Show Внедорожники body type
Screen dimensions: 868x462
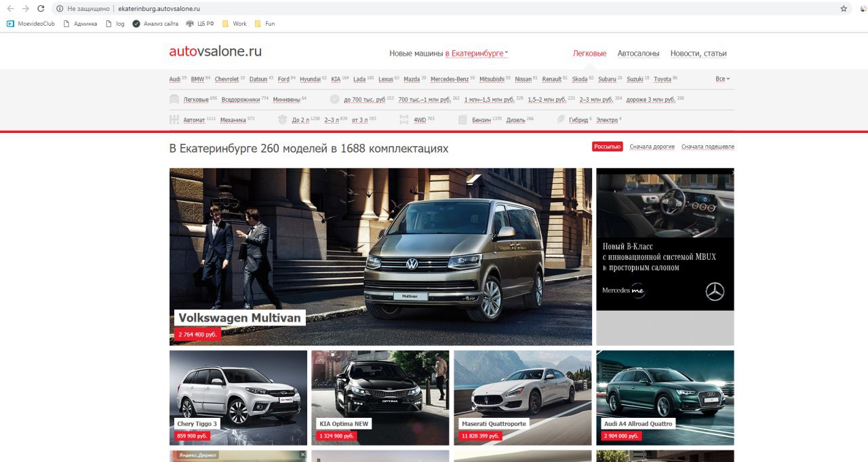[241, 100]
